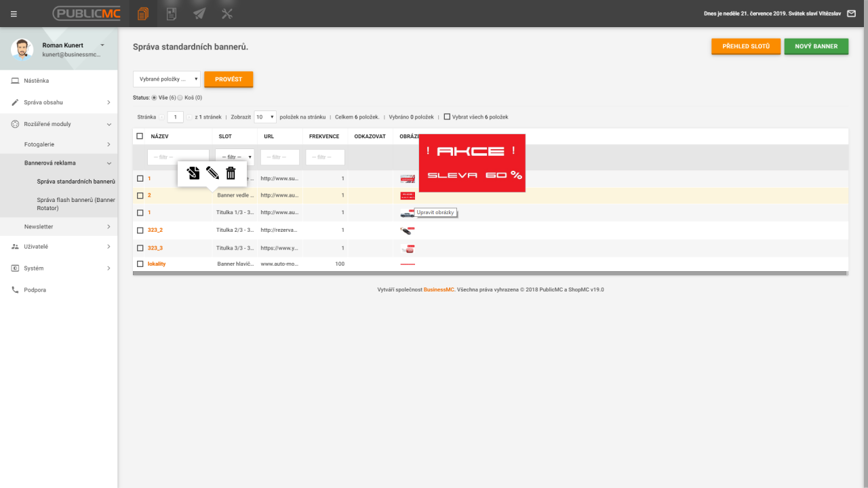This screenshot has height=488, width=868.
Task: Click the 'http://rezerva...' URL cell
Action: 279,230
